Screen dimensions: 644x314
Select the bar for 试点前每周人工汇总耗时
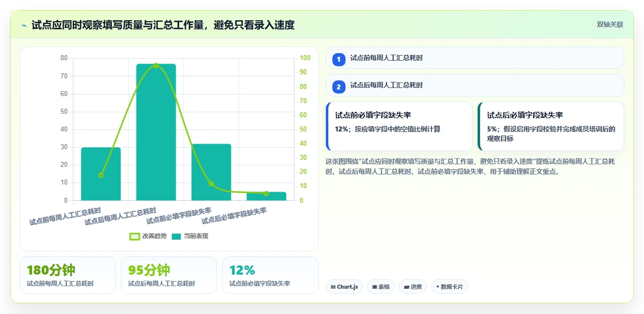[x=101, y=174]
